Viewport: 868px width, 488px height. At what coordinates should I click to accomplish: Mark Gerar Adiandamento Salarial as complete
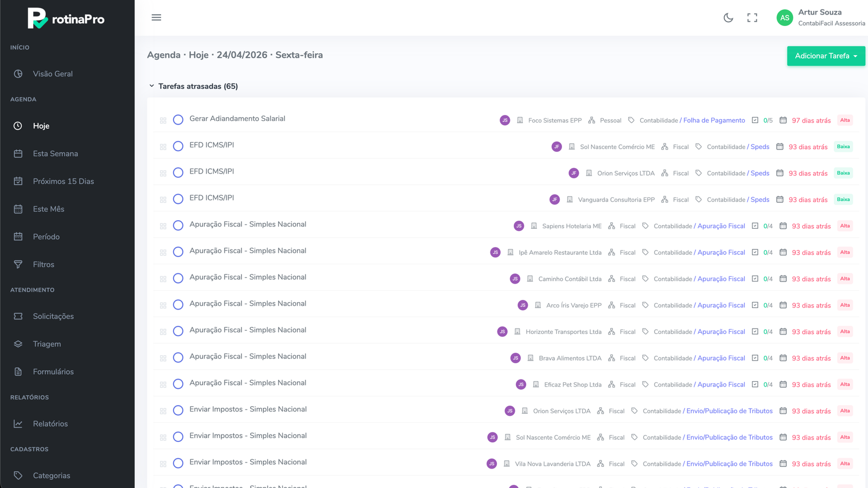(x=178, y=120)
